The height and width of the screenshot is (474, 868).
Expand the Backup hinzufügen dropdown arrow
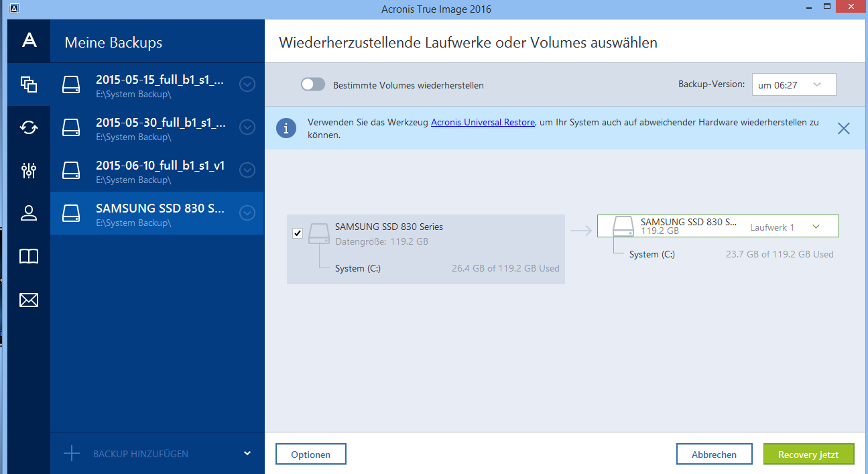tap(247, 454)
